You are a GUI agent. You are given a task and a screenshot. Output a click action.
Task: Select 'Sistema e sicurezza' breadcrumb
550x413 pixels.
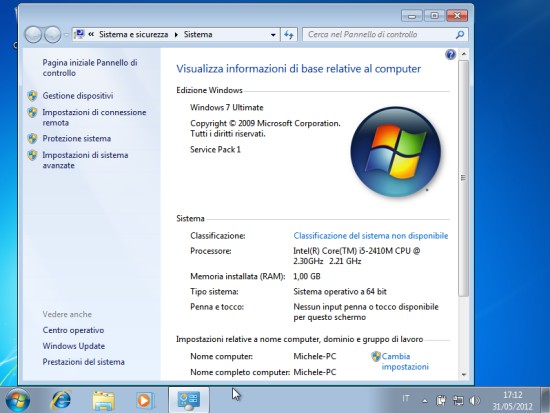click(x=133, y=34)
